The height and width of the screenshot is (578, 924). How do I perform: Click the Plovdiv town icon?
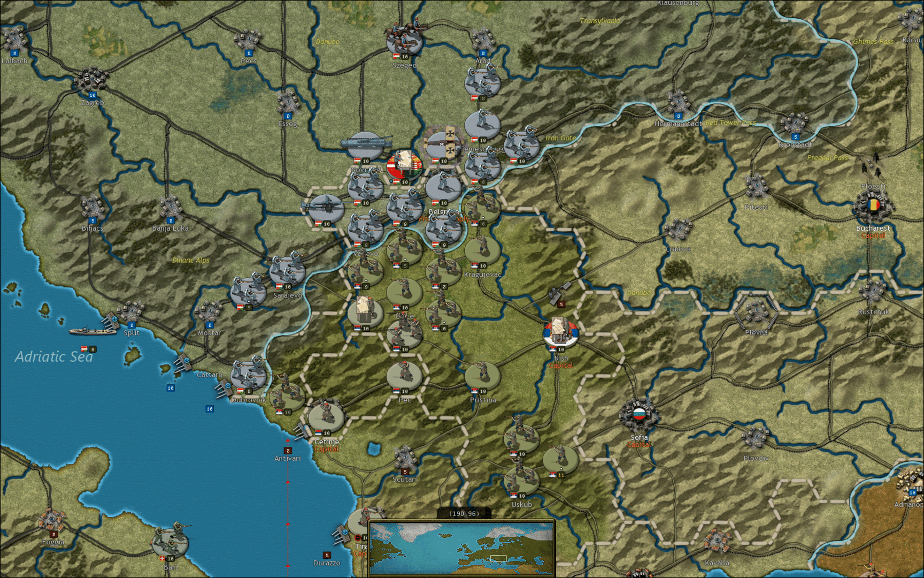pos(756,438)
